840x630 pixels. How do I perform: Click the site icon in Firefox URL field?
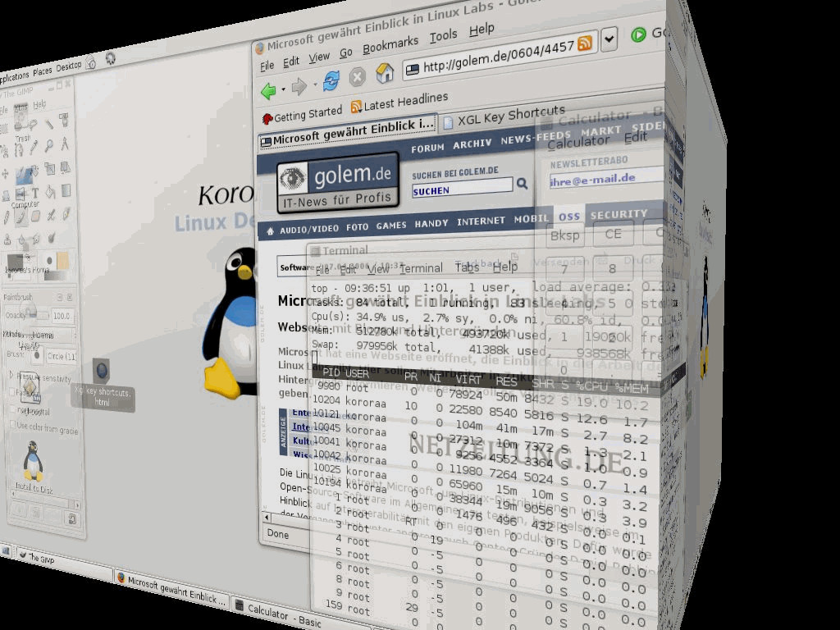(x=412, y=70)
